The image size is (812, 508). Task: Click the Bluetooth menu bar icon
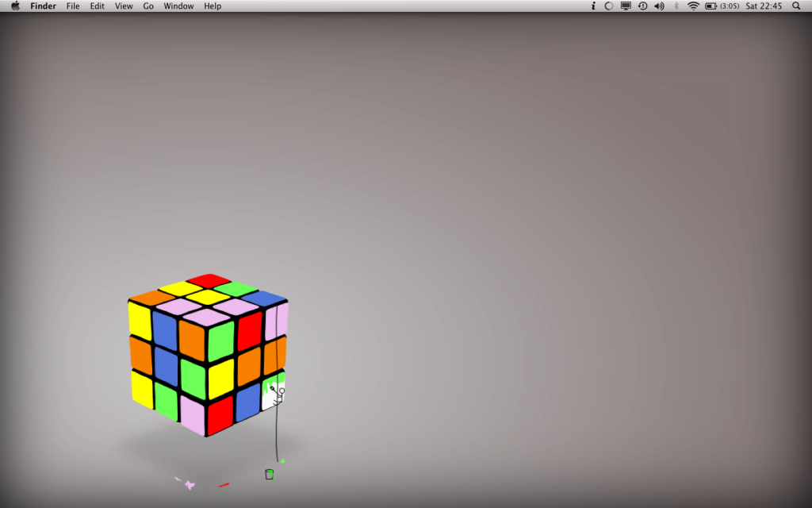[676, 6]
